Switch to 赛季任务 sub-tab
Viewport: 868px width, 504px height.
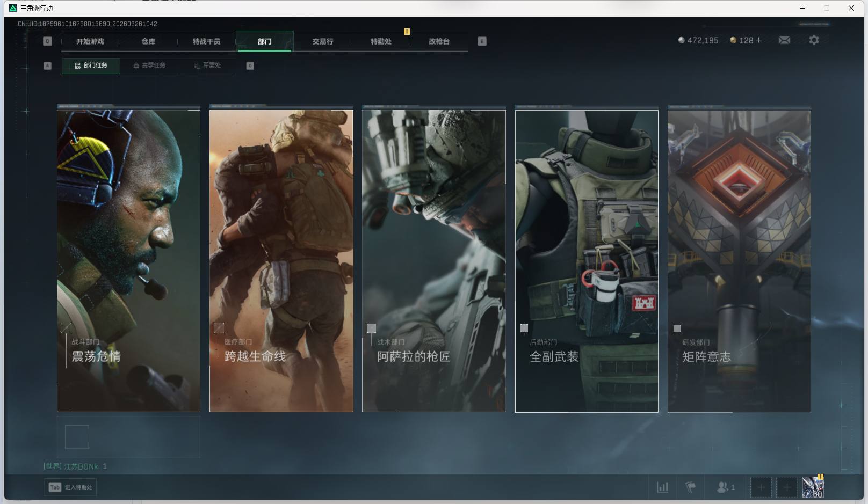click(150, 65)
